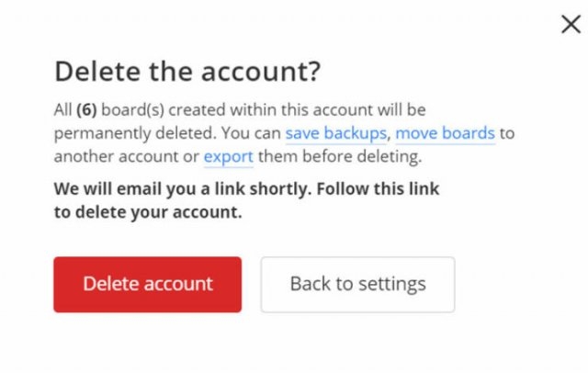This screenshot has height=373, width=588.
Task: Click the 'Delete the account?' heading
Action: click(x=187, y=73)
